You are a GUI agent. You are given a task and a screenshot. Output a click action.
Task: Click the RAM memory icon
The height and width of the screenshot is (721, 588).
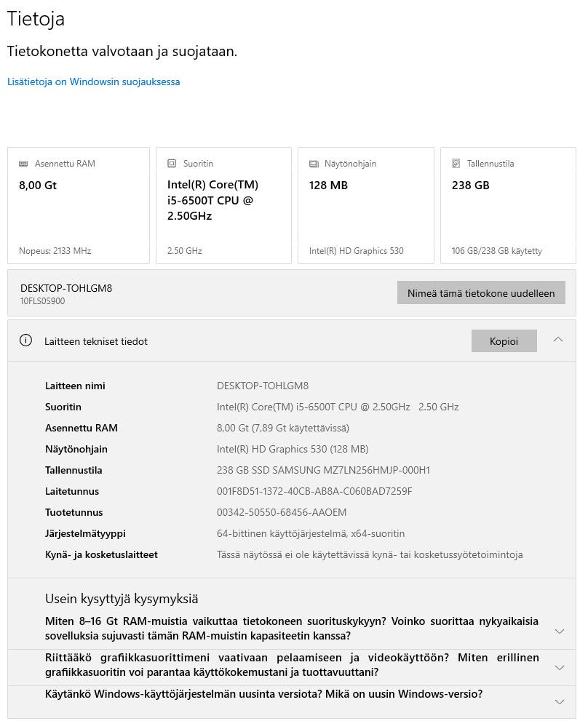click(23, 164)
